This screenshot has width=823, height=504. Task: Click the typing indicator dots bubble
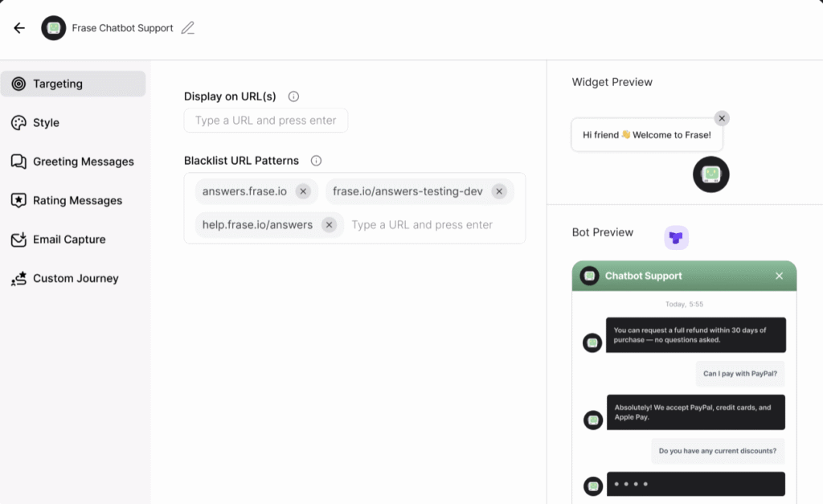click(696, 484)
